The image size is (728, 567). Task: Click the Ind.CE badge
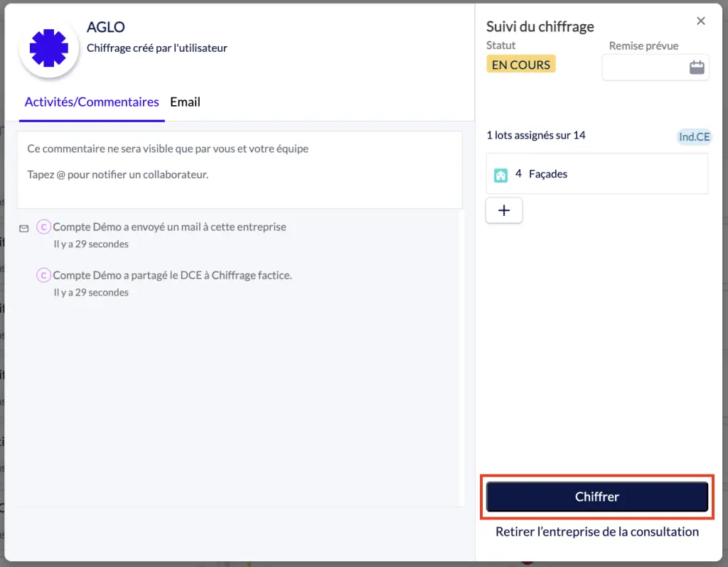pyautogui.click(x=694, y=137)
